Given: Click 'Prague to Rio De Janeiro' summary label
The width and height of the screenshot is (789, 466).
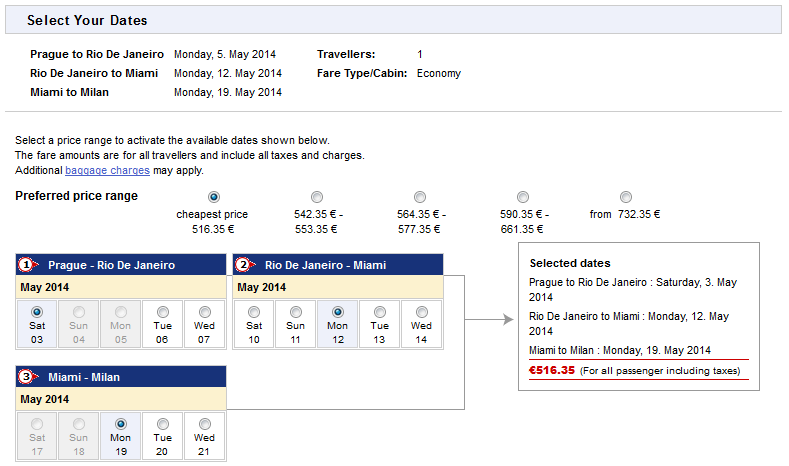Looking at the screenshot, I should (97, 54).
